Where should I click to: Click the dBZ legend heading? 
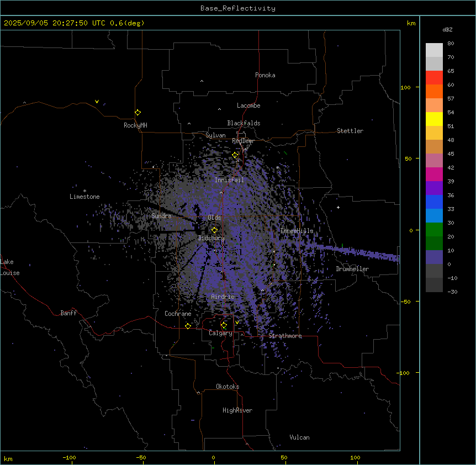point(447,30)
